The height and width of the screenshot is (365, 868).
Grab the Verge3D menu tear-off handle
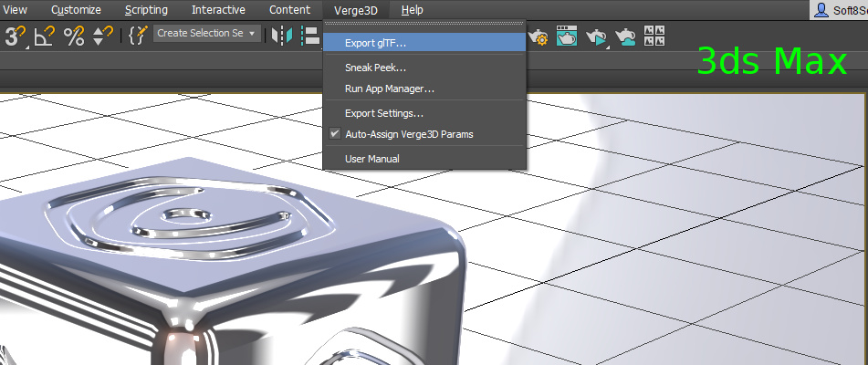click(x=424, y=24)
